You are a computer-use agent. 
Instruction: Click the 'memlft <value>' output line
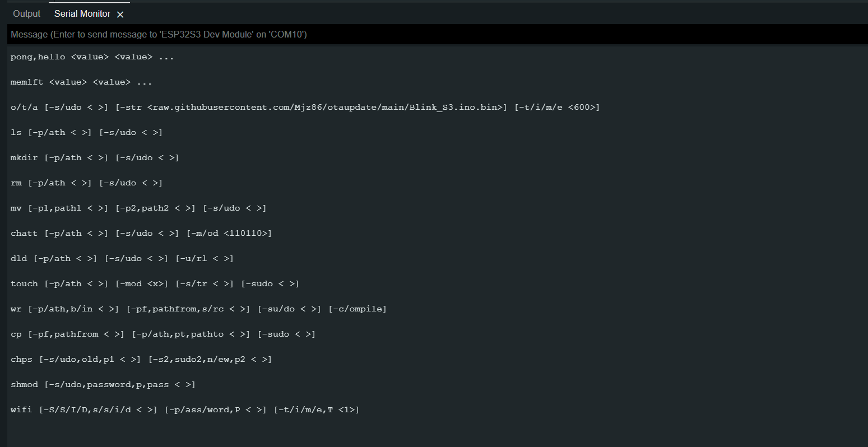(x=81, y=82)
